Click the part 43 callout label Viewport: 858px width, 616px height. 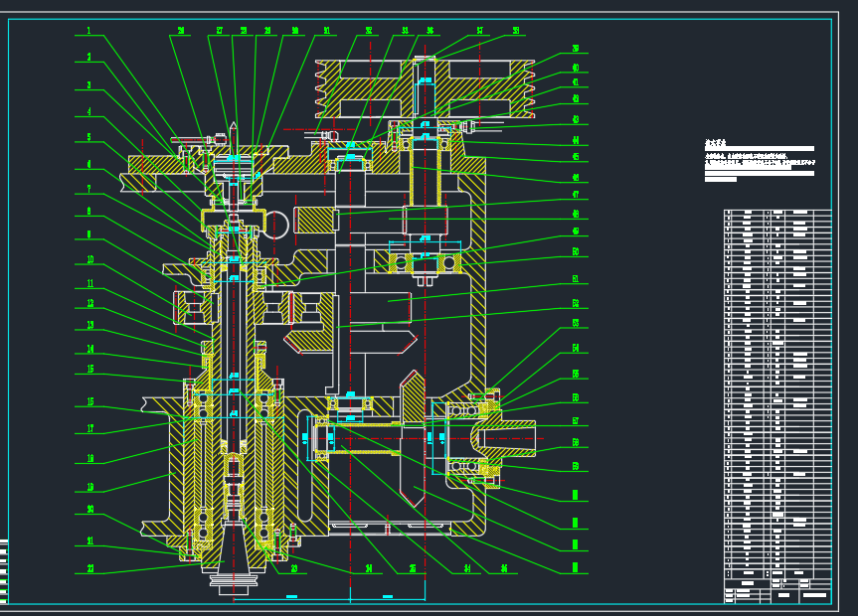[x=575, y=120]
